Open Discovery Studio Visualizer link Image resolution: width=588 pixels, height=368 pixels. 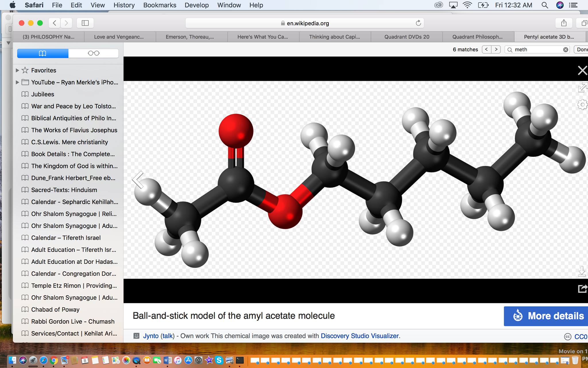(360, 336)
